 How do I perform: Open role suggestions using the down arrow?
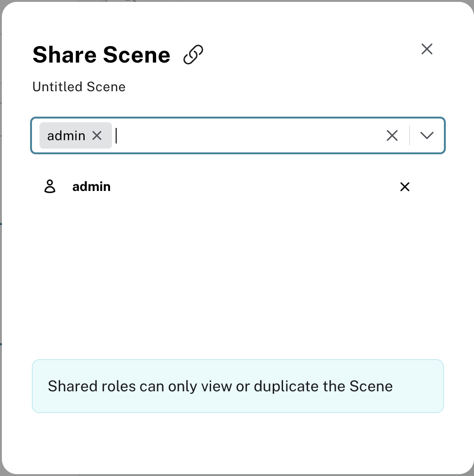click(427, 135)
